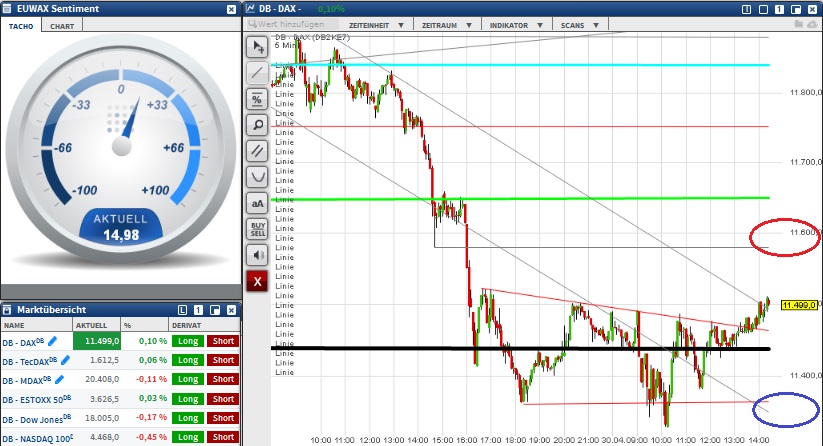Select the aA text annotation tool
This screenshot has width=823, height=446.
click(x=257, y=203)
